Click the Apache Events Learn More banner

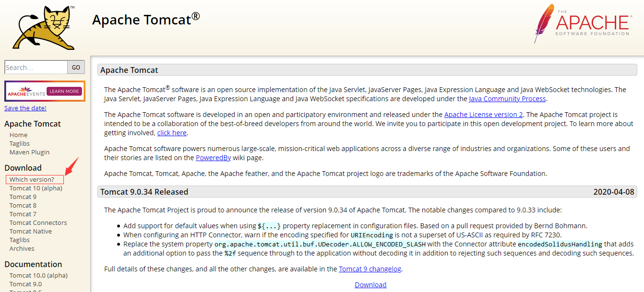pos(45,91)
